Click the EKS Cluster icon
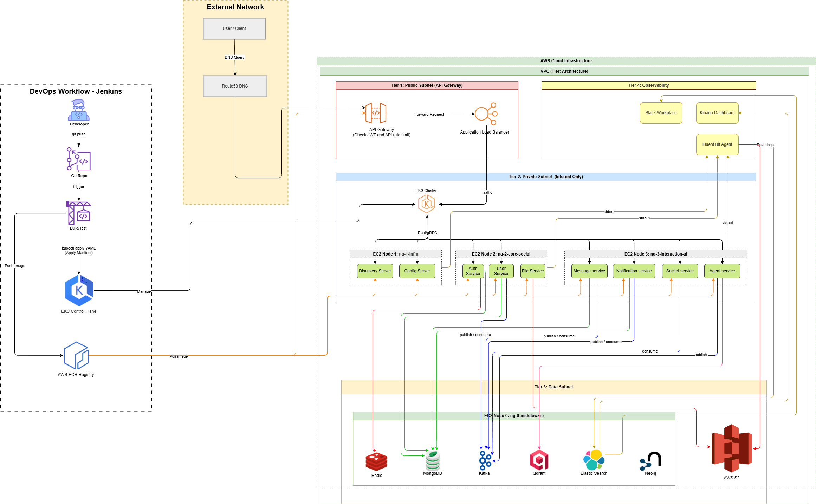816x504 pixels. [427, 204]
